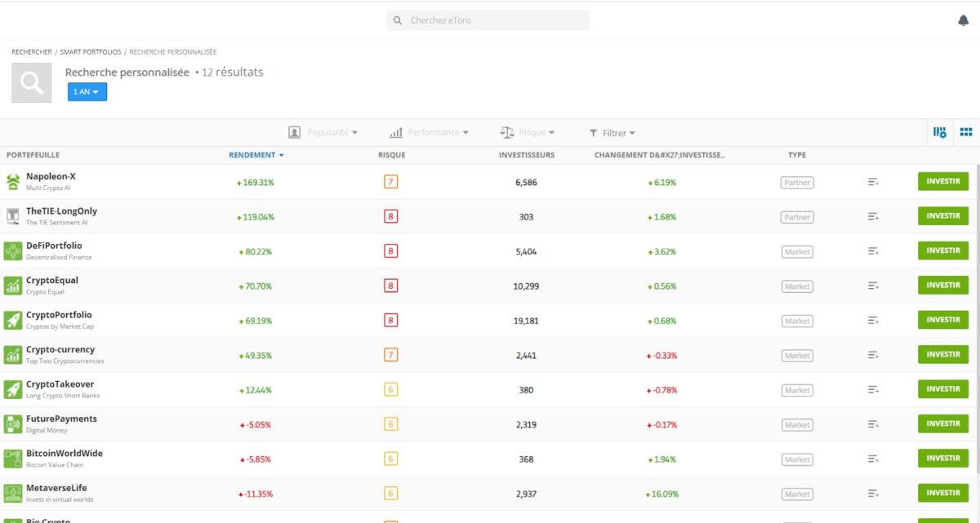Go to RECHERCHER breadcrumb
Screen dimensions: 980x523
32,52
